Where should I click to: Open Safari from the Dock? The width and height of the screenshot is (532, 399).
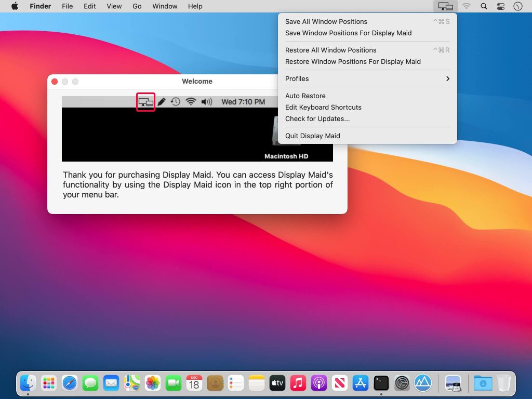pos(70,383)
